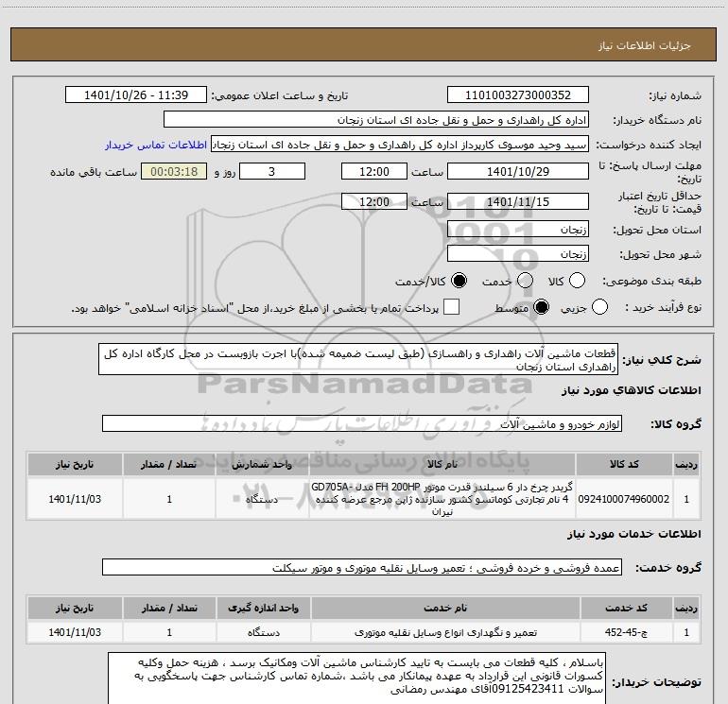Click the تعمیر و نگهداری service name cell
728x704 pixels.
(x=445, y=632)
